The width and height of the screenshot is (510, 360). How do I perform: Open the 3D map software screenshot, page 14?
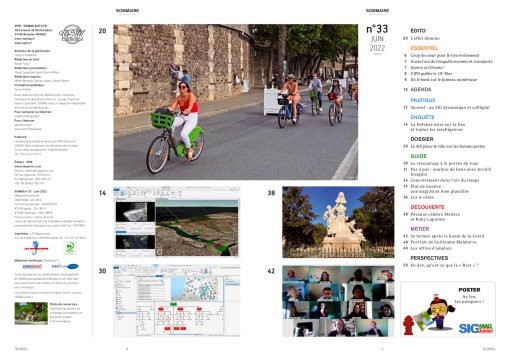[177, 222]
